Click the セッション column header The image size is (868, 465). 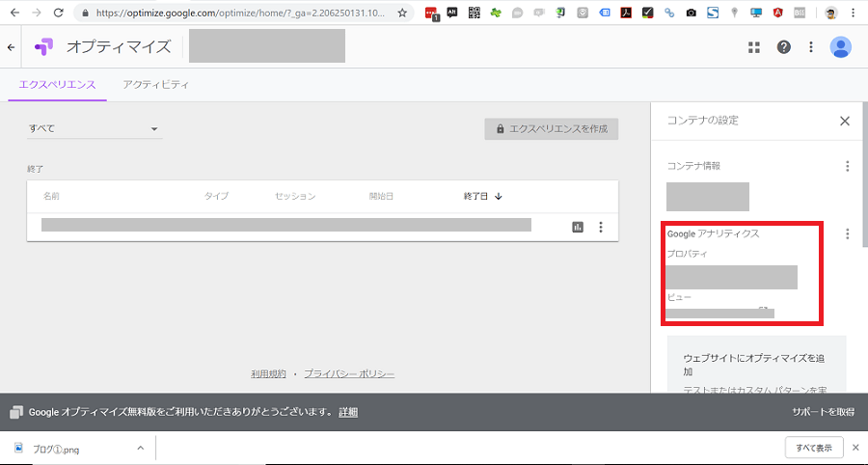(295, 196)
